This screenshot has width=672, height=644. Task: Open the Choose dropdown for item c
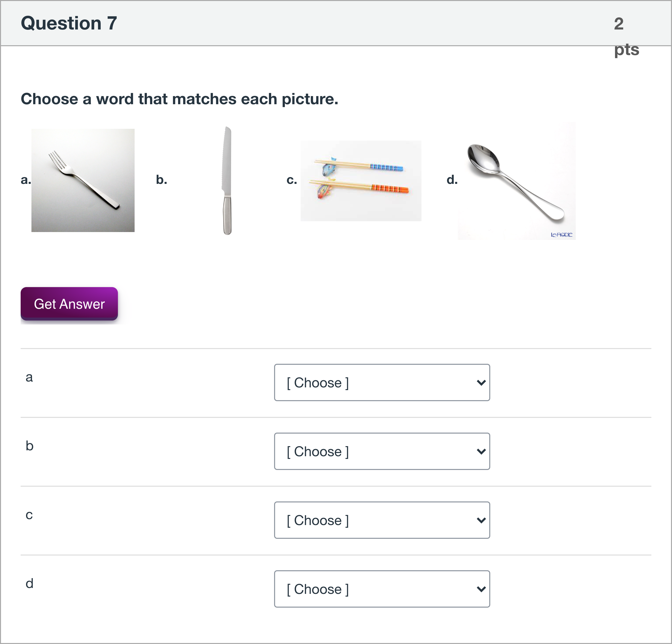point(382,520)
